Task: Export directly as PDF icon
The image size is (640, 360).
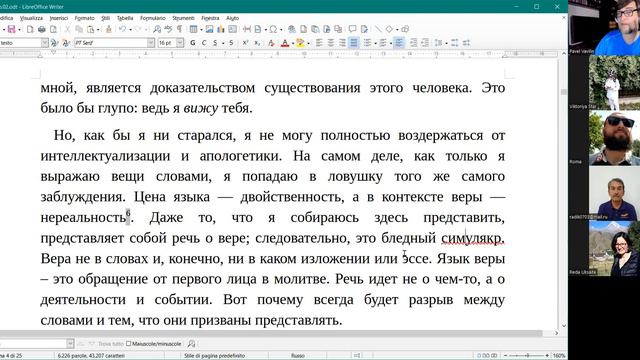Action: [30, 29]
